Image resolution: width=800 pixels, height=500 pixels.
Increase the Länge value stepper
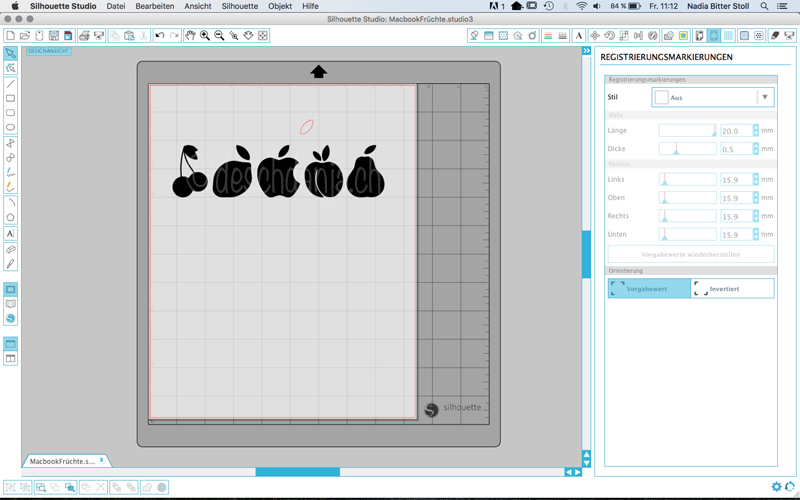pos(756,128)
